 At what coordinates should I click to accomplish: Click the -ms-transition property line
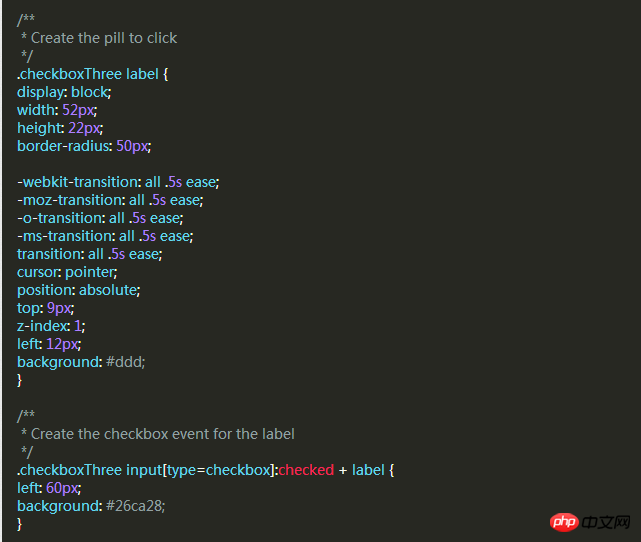coord(105,236)
